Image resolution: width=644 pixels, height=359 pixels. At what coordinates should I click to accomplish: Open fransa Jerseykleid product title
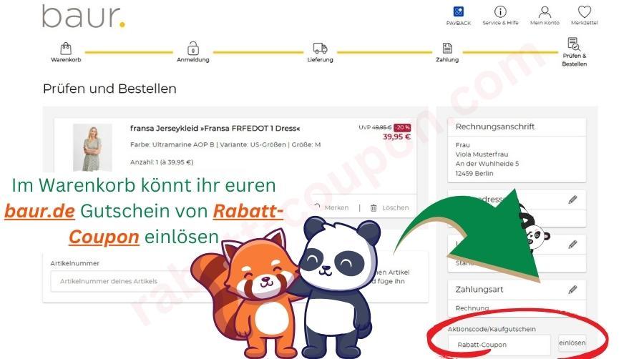click(215, 129)
